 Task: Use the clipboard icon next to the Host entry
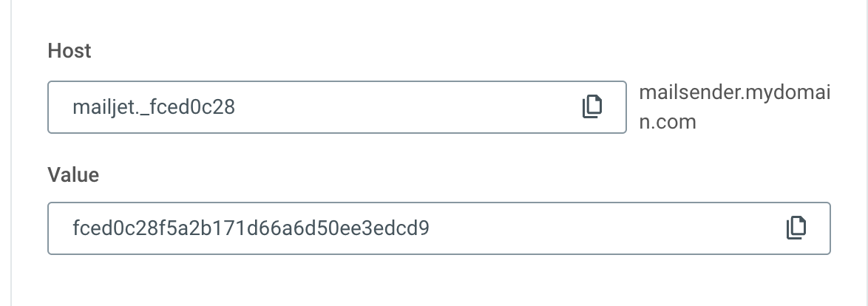click(x=591, y=106)
